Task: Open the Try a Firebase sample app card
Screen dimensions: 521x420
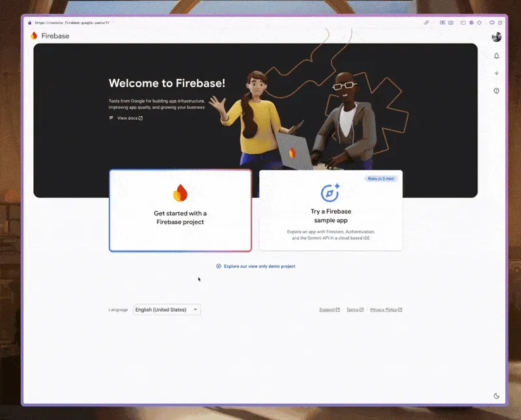Action: [330, 210]
